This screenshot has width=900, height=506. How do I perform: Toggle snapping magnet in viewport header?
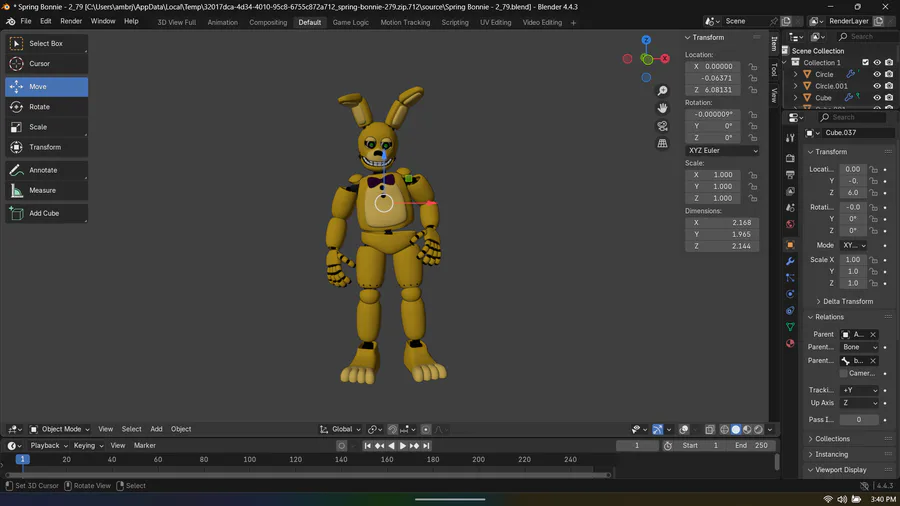393,430
